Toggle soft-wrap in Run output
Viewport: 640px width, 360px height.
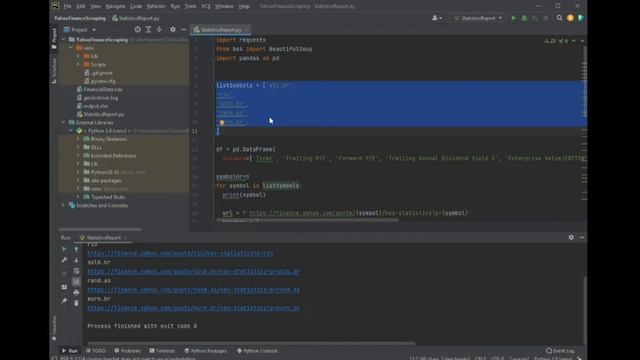(76, 271)
